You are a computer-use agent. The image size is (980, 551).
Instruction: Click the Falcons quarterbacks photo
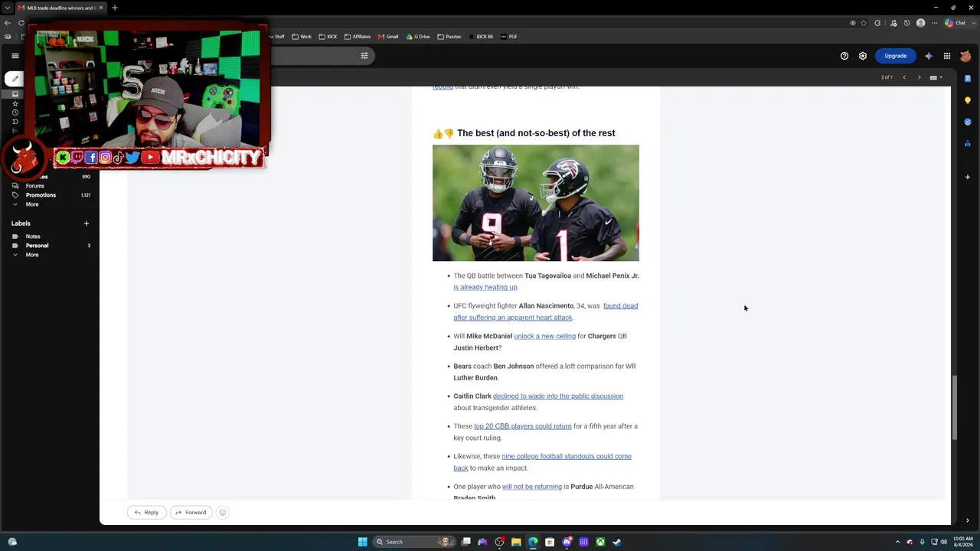point(536,204)
